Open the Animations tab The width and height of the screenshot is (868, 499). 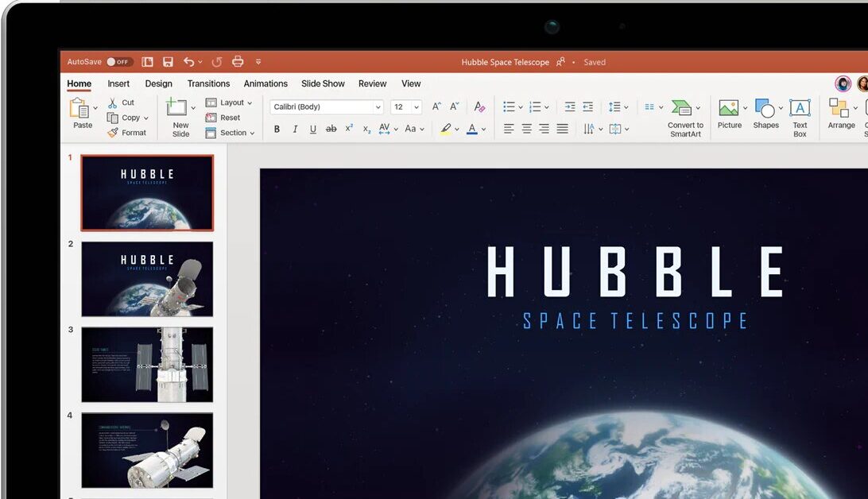point(265,83)
